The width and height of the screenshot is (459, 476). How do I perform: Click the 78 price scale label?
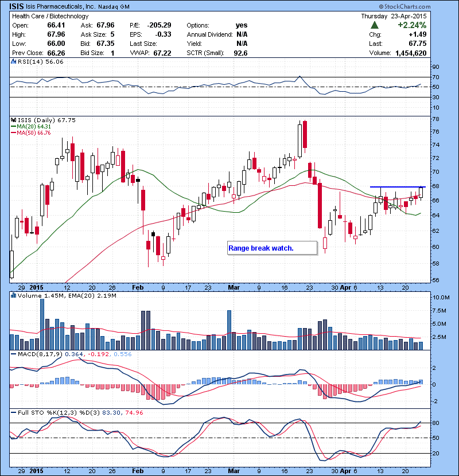(435, 119)
